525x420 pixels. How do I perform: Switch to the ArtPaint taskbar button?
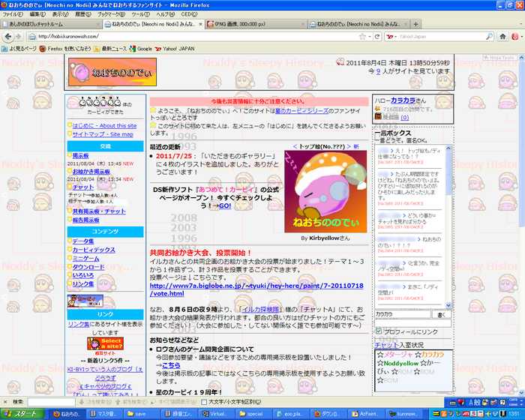(x=364, y=414)
